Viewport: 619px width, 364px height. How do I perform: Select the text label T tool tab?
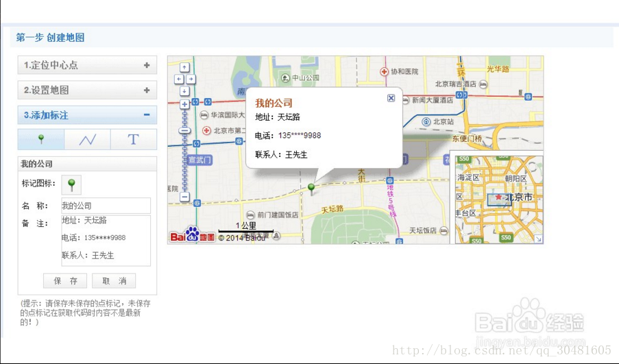pos(134,139)
